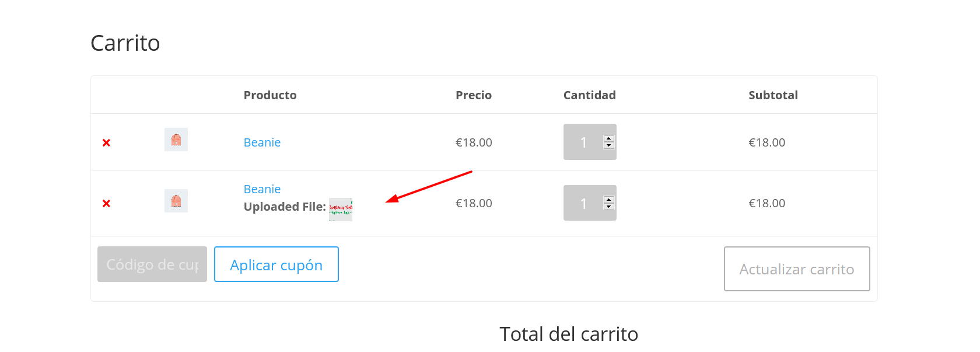980x352 pixels.
Task: Remove the Beanie with uploaded file
Action: [x=106, y=203]
